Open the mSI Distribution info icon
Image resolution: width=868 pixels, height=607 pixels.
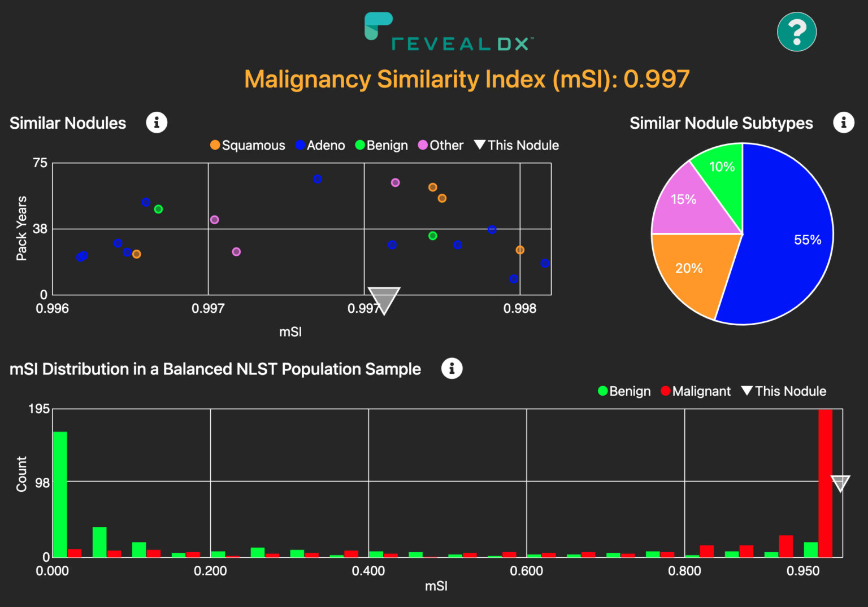click(452, 369)
